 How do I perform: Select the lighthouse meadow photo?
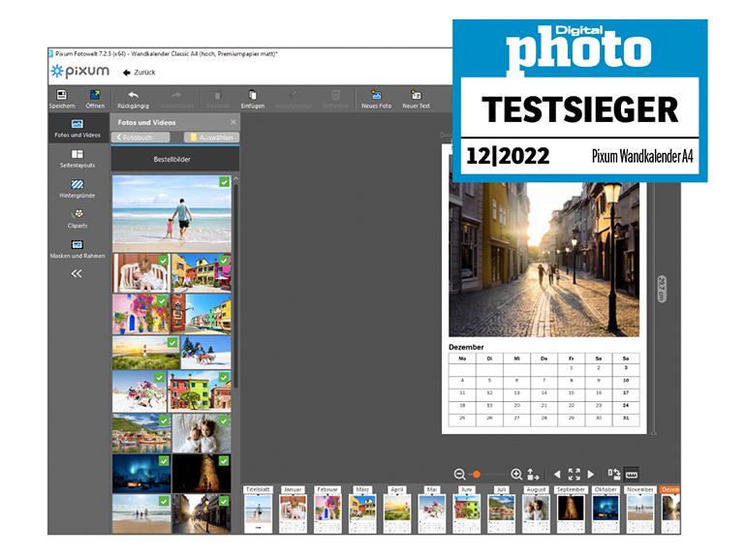145,353
